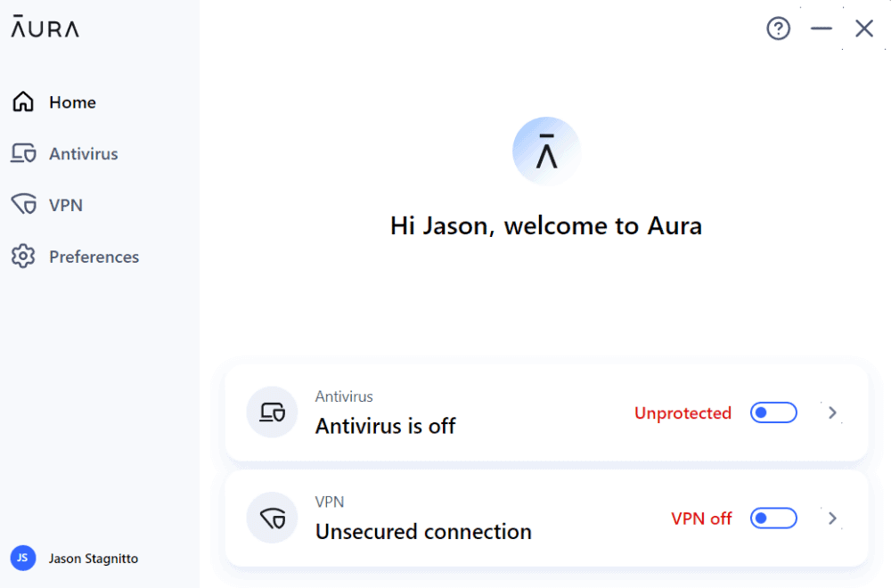Click the red Unprotected status text
891x588 pixels.
point(683,412)
